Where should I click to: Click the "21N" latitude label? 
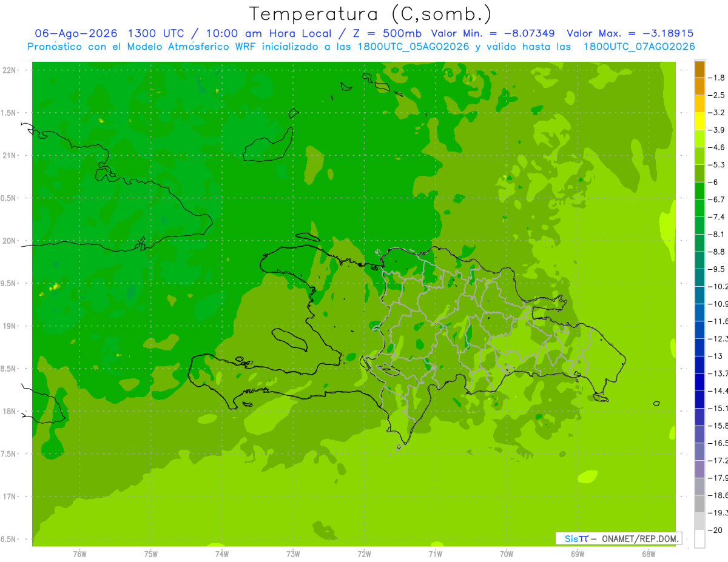pyautogui.click(x=10, y=156)
